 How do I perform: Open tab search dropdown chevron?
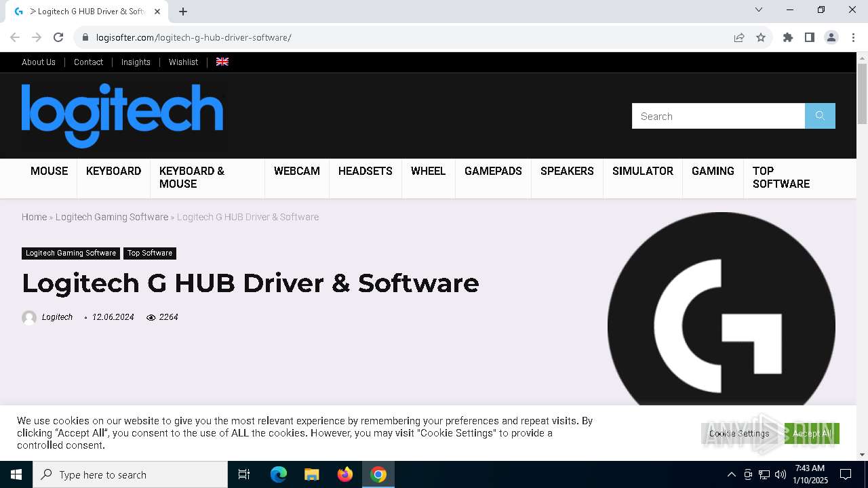[759, 9]
